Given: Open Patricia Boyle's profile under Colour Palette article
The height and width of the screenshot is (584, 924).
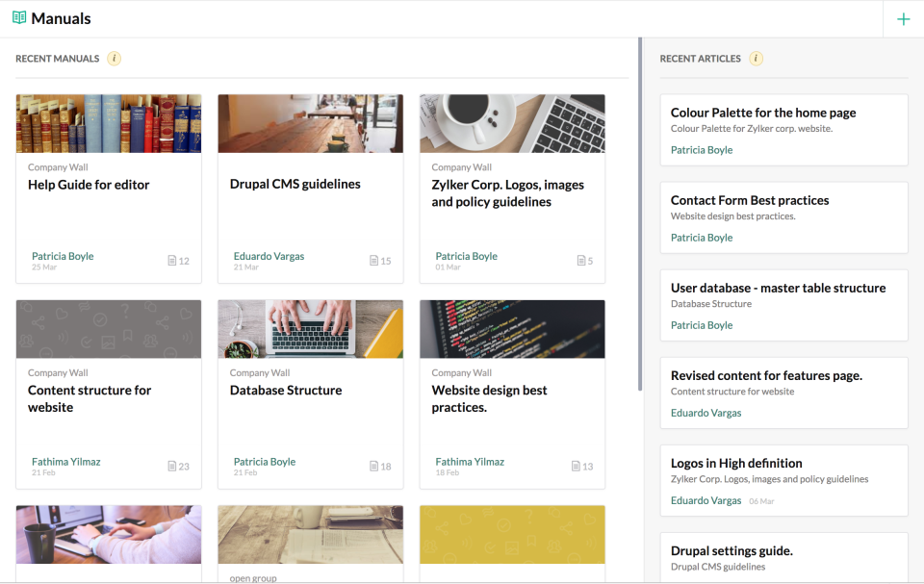Looking at the screenshot, I should [x=701, y=149].
